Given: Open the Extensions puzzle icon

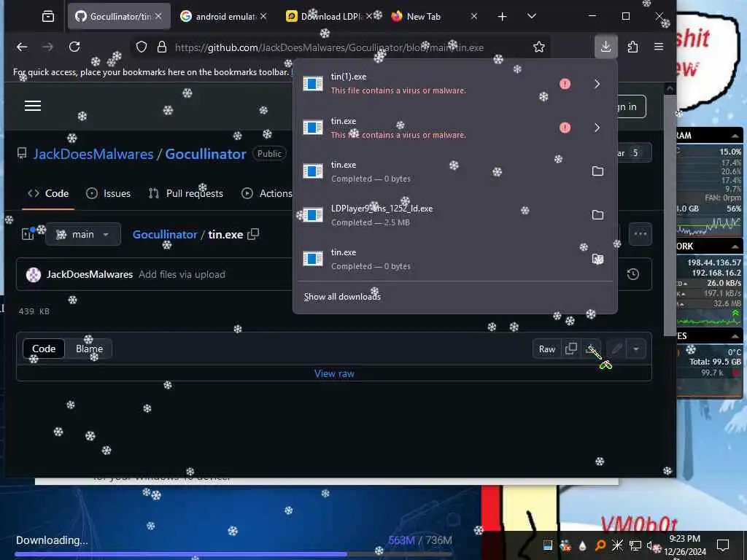Looking at the screenshot, I should point(632,47).
